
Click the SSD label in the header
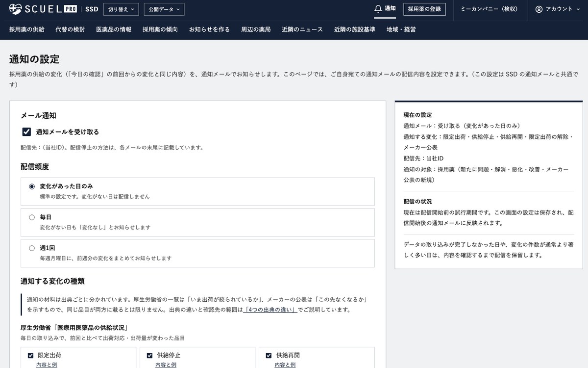91,9
